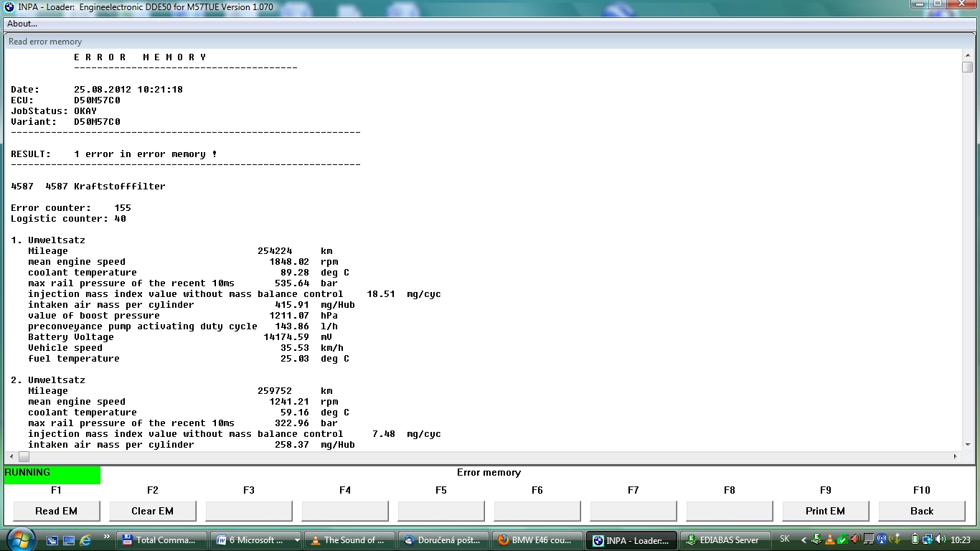Expand hidden Quick Launch items chevron
980x551 pixels.
coord(107,537)
